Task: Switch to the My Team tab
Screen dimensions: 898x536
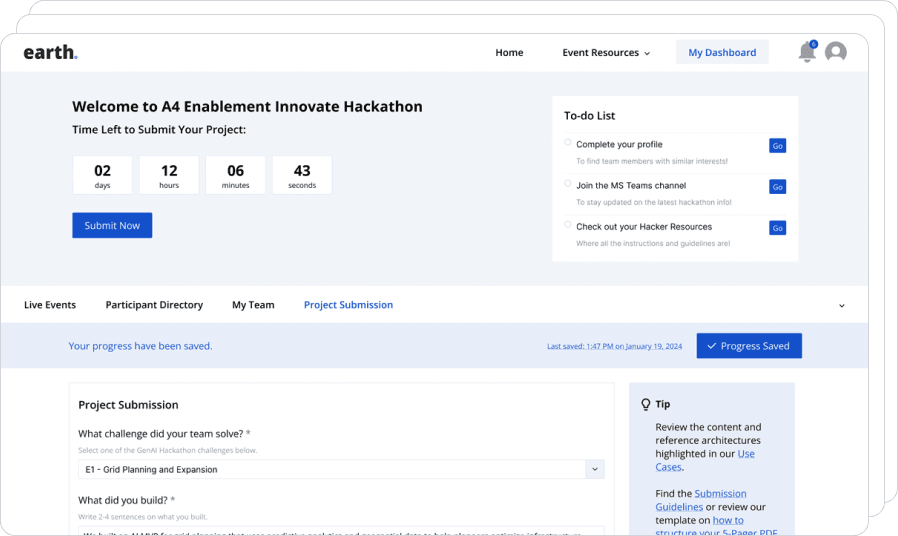Action: [253, 305]
